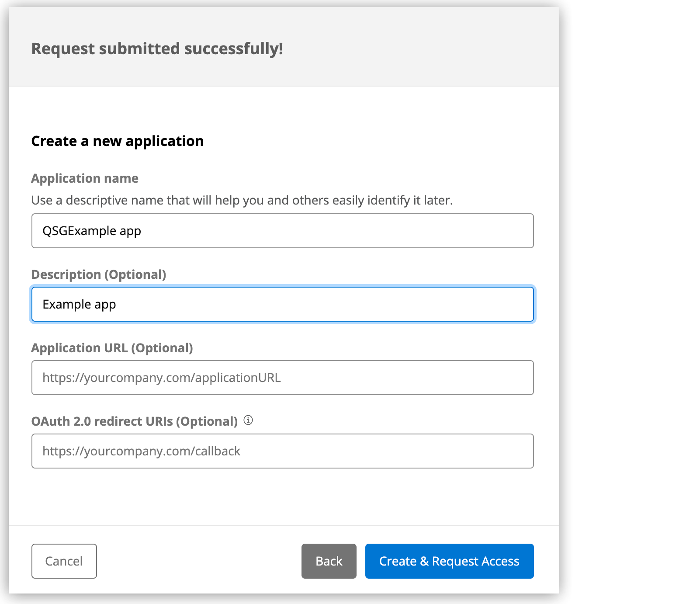700x604 pixels.
Task: Focus the Application URL input box
Action: [282, 378]
